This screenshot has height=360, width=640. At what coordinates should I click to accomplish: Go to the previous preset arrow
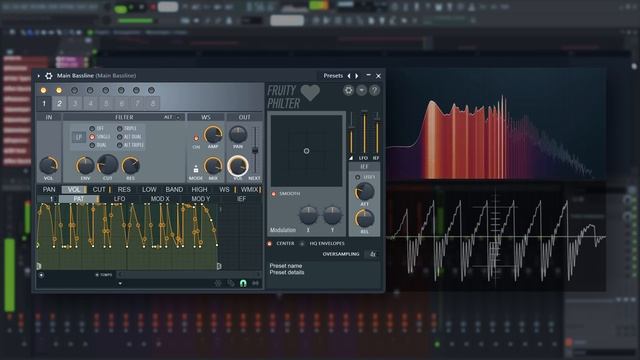click(x=349, y=76)
